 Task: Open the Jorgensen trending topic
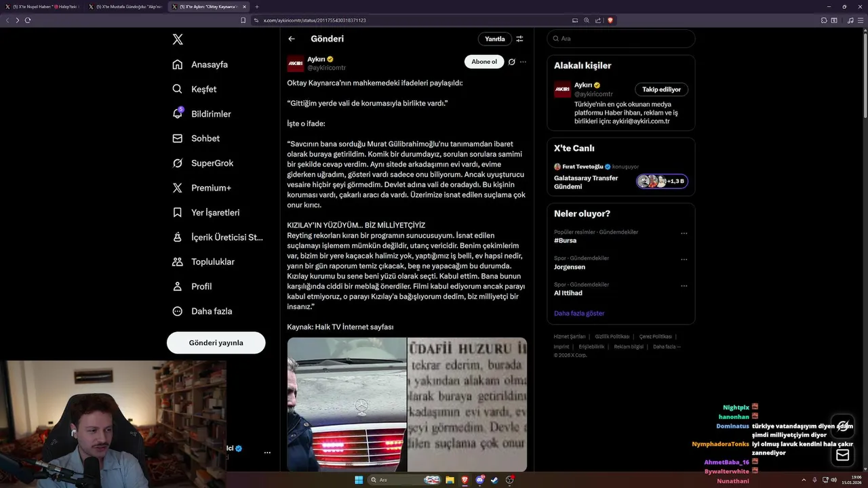570,267
